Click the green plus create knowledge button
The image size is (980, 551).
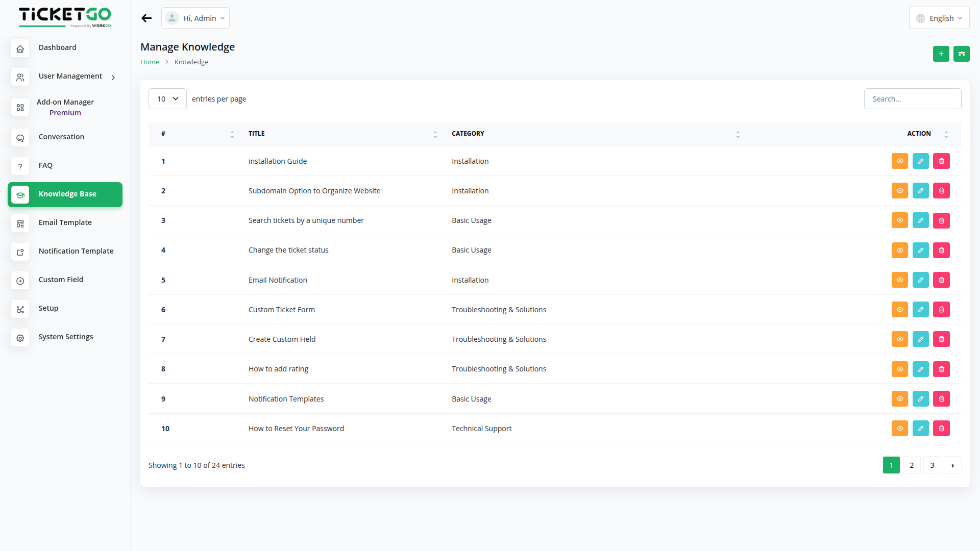tap(941, 54)
